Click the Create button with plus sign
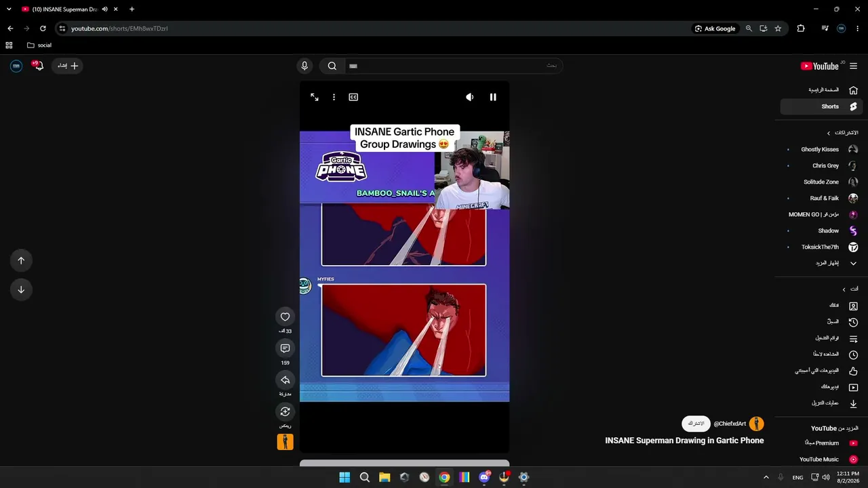The height and width of the screenshot is (488, 868). tap(67, 66)
